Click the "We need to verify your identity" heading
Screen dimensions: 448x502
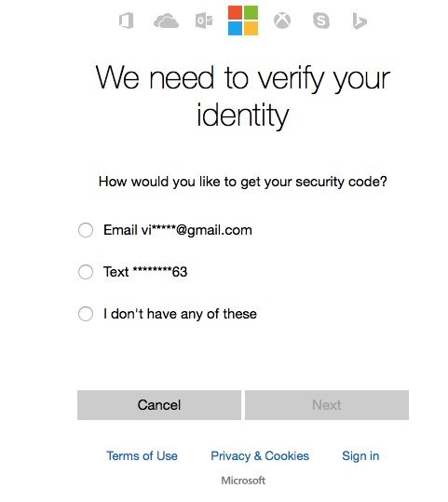coord(243,96)
